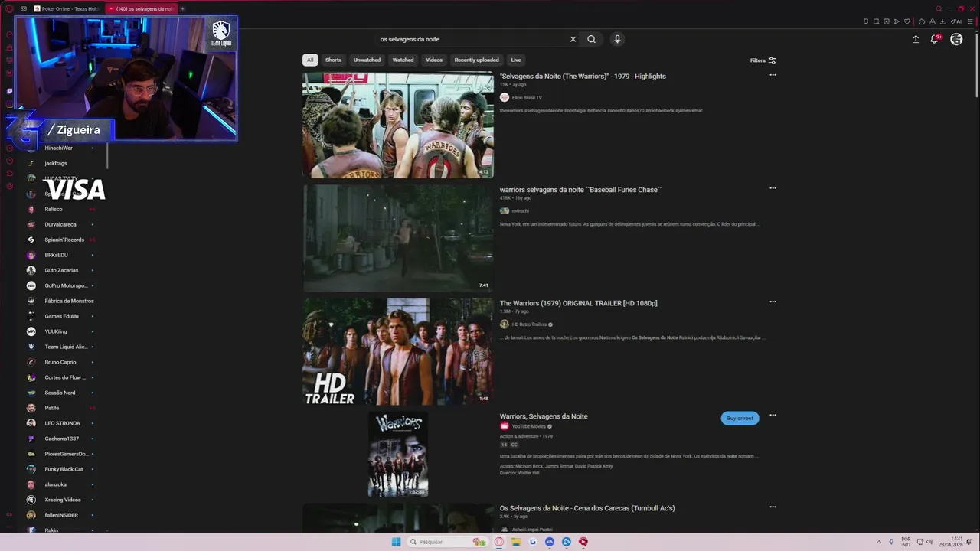The width and height of the screenshot is (980, 551).
Task: Open more options for Baseball Furies Chase video
Action: click(x=773, y=188)
